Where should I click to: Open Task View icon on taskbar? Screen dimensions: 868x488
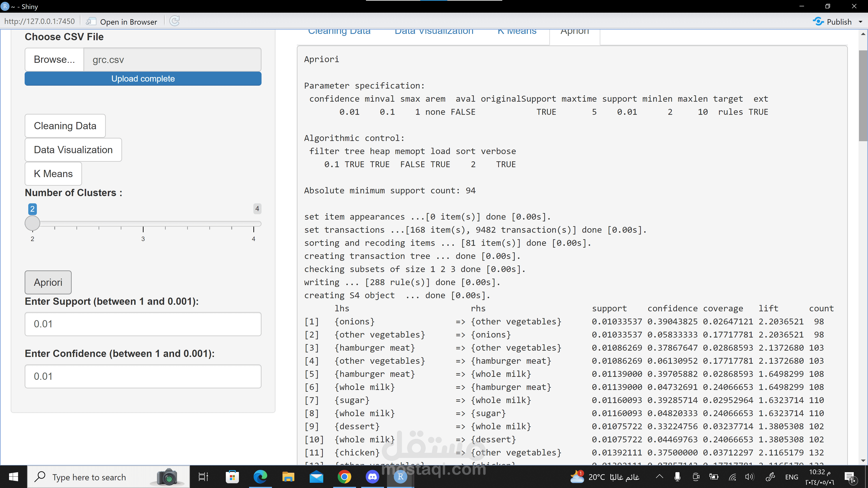[x=203, y=476]
